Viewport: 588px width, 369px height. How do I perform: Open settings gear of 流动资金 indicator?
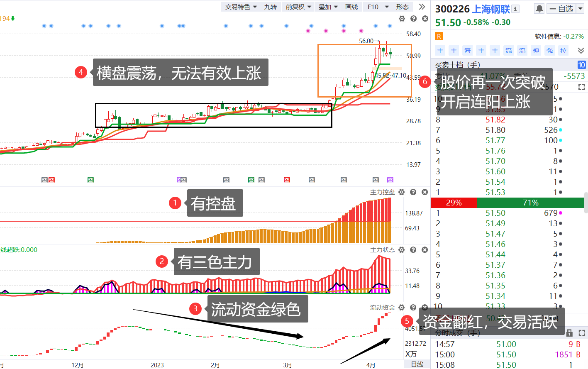point(401,308)
